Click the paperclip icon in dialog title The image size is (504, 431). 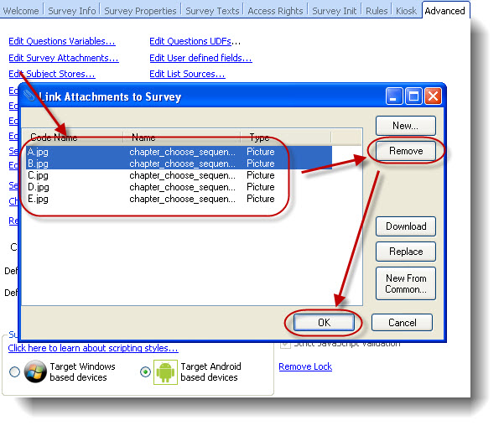coord(29,96)
